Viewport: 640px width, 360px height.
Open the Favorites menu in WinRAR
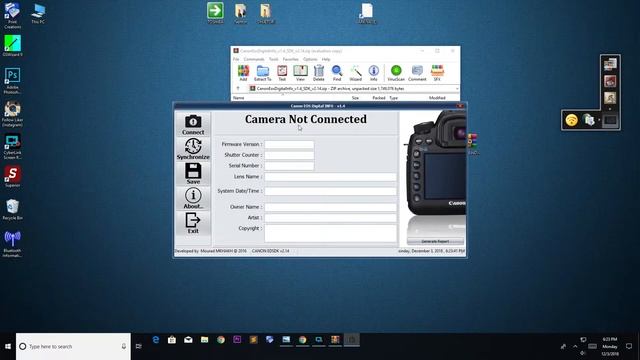point(291,59)
